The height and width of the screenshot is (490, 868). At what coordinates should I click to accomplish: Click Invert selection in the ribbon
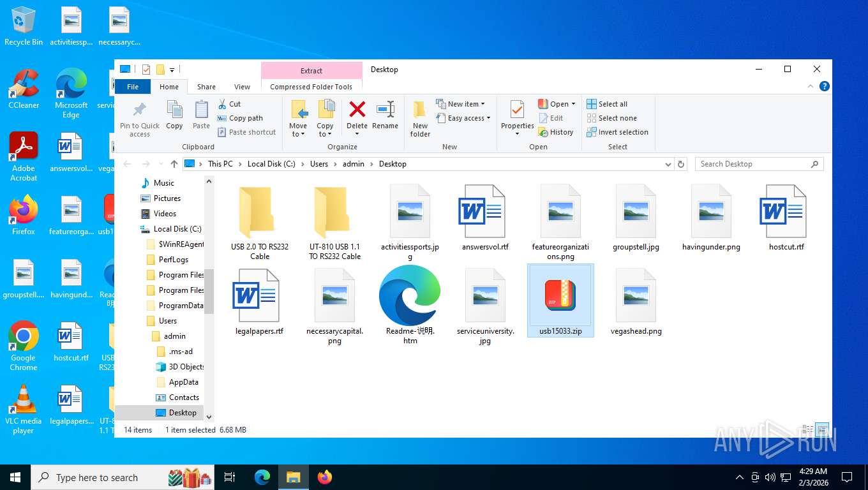click(617, 132)
